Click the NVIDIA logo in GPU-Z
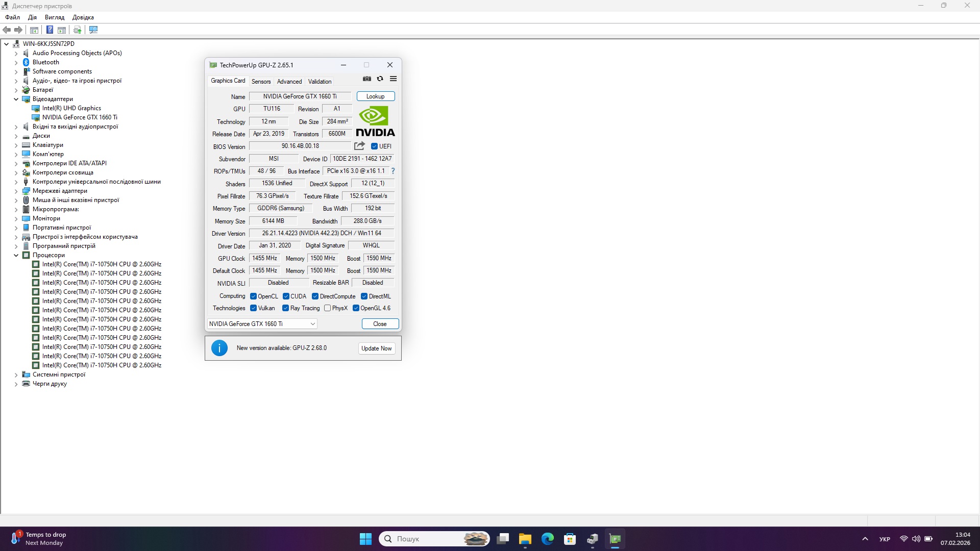980x551 pixels. [375, 121]
